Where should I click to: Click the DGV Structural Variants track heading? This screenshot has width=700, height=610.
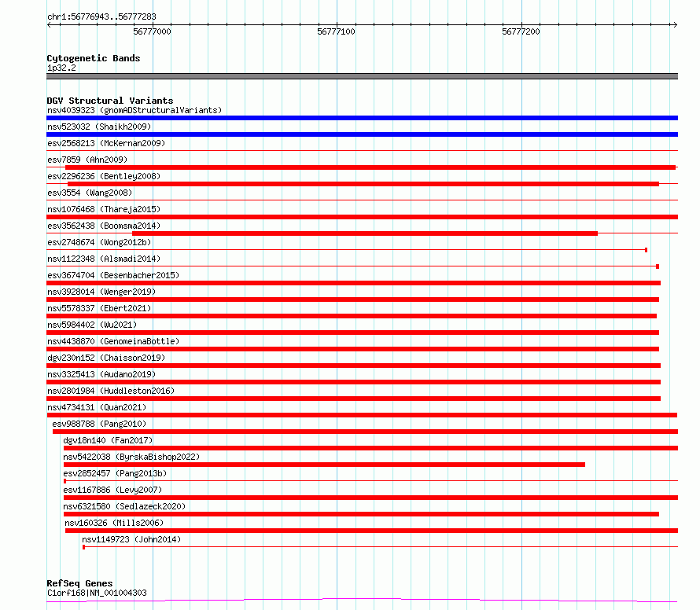point(110,101)
